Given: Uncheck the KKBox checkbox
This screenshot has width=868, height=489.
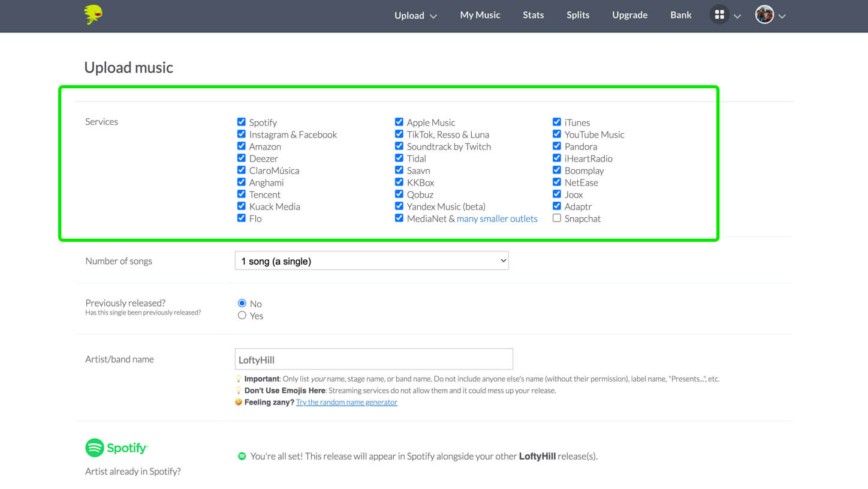Looking at the screenshot, I should click(x=399, y=182).
